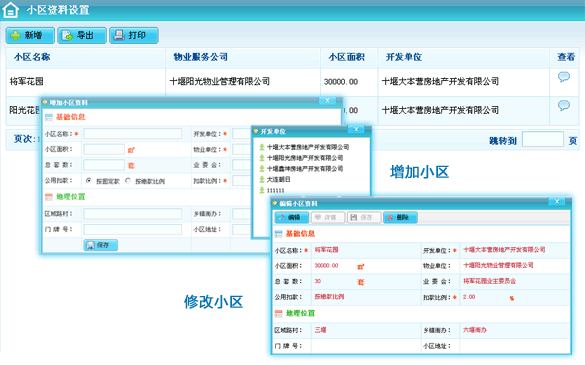Click the title icon of 增加小区资料 dialog
585x365 pixels.
click(x=45, y=102)
